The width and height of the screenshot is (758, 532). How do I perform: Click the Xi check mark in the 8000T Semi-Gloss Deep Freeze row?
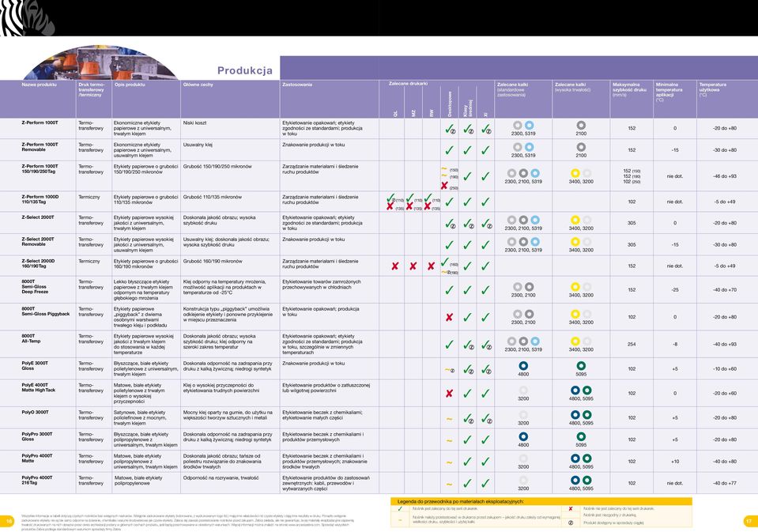485,289
